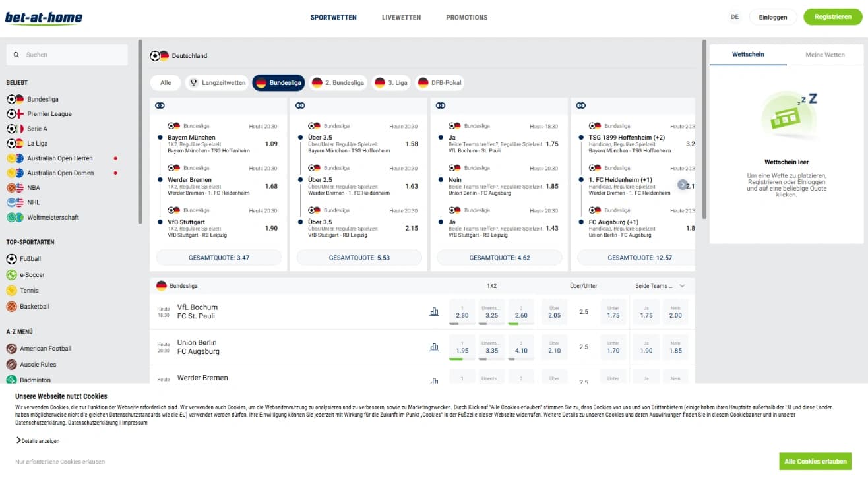This screenshot has height=480, width=868.
Task: Open the DE language selector
Action: tap(735, 17)
